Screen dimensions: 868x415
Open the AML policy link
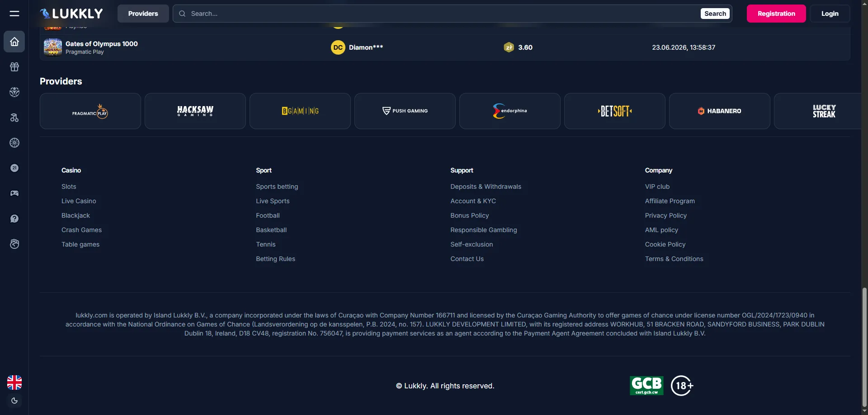click(x=661, y=230)
